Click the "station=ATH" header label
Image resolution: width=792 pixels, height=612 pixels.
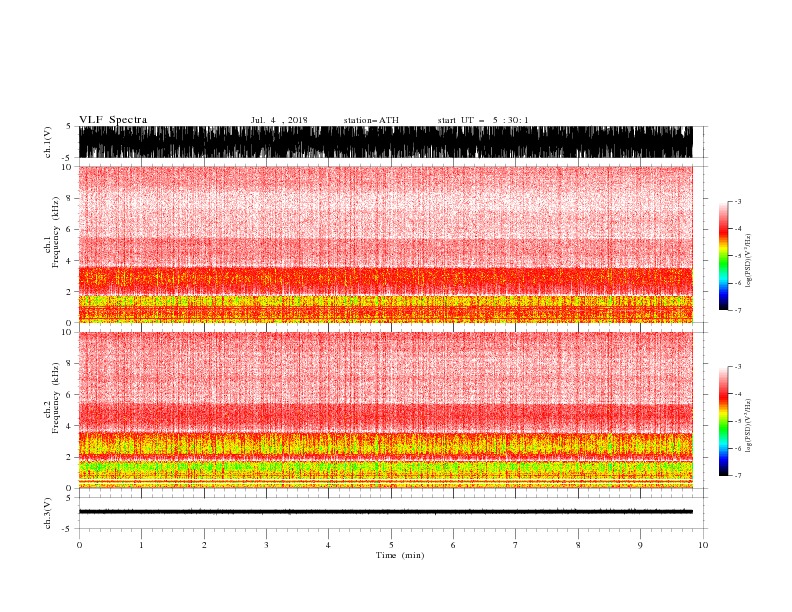click(371, 120)
